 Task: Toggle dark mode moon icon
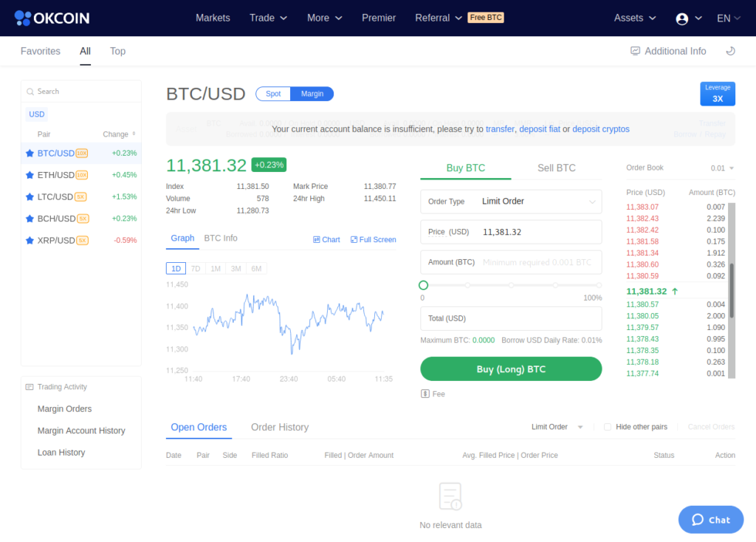pos(730,51)
